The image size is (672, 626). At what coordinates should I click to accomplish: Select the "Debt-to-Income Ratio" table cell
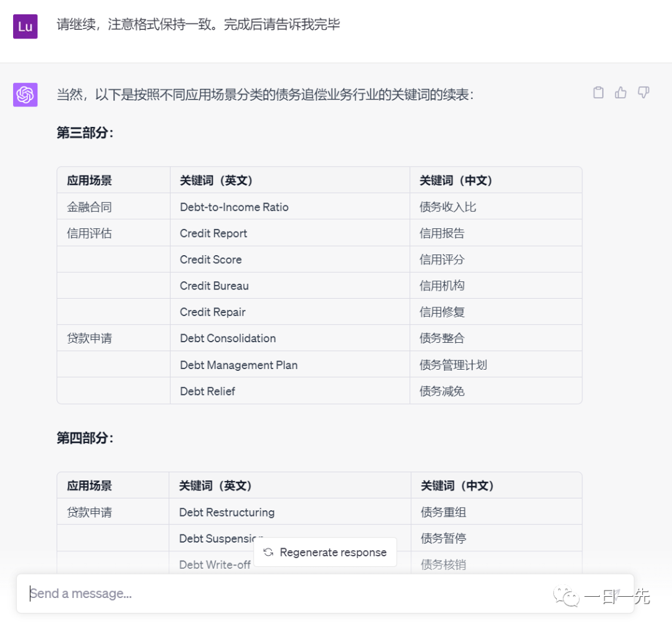pos(234,207)
